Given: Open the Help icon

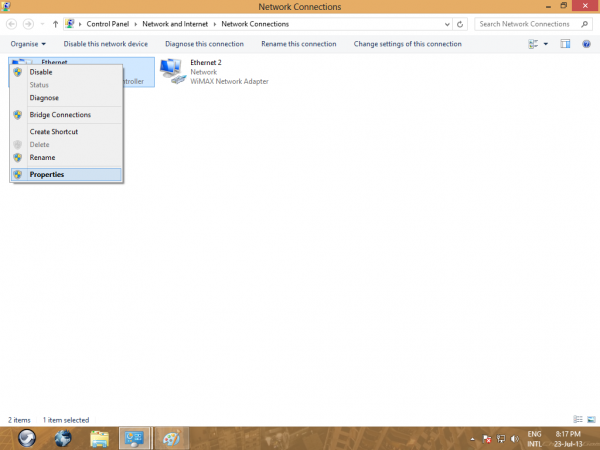Looking at the screenshot, I should click(586, 44).
